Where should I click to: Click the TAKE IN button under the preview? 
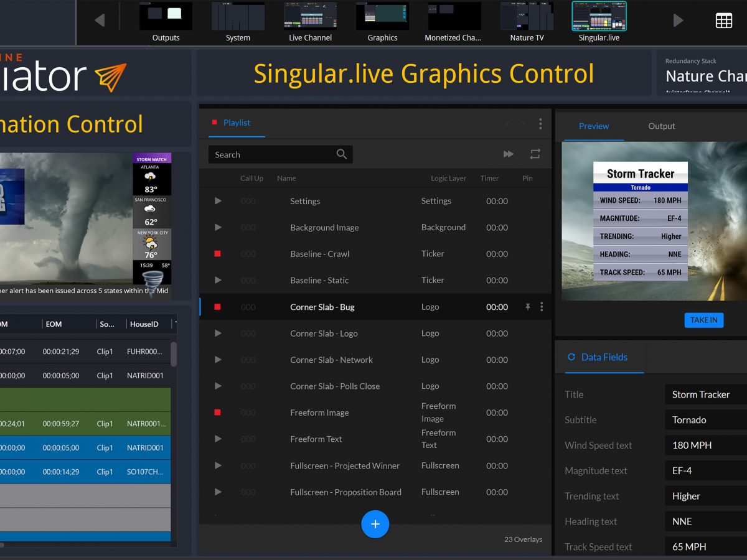click(x=704, y=320)
